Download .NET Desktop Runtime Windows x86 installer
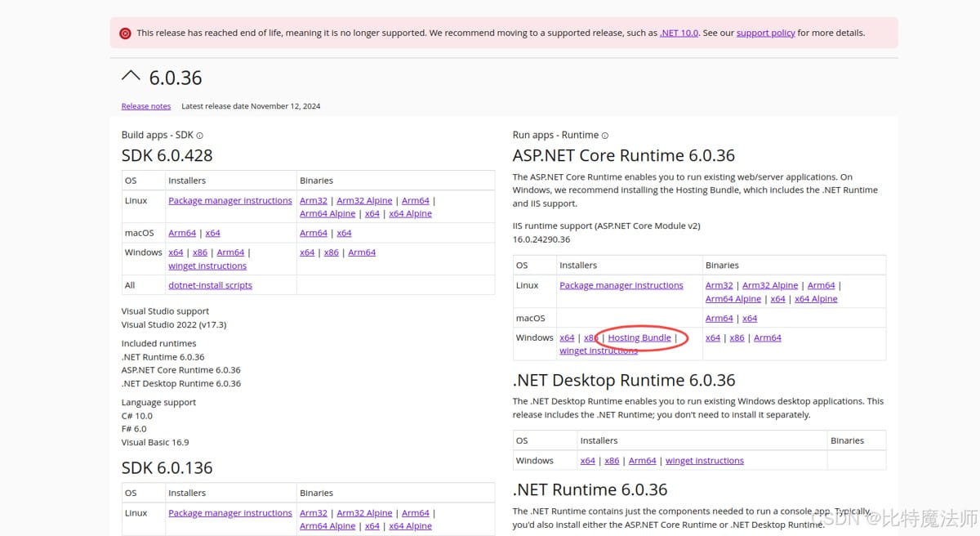Image resolution: width=980 pixels, height=536 pixels. pyautogui.click(x=612, y=461)
